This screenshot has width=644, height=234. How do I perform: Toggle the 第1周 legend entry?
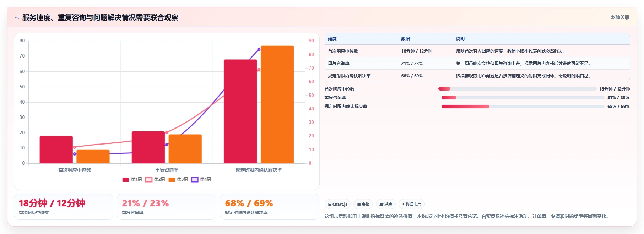coord(132,179)
